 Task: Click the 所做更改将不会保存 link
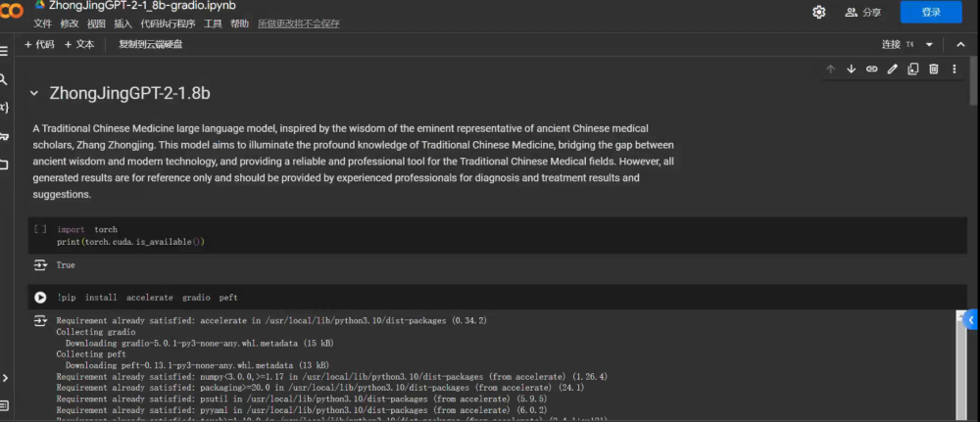(299, 23)
